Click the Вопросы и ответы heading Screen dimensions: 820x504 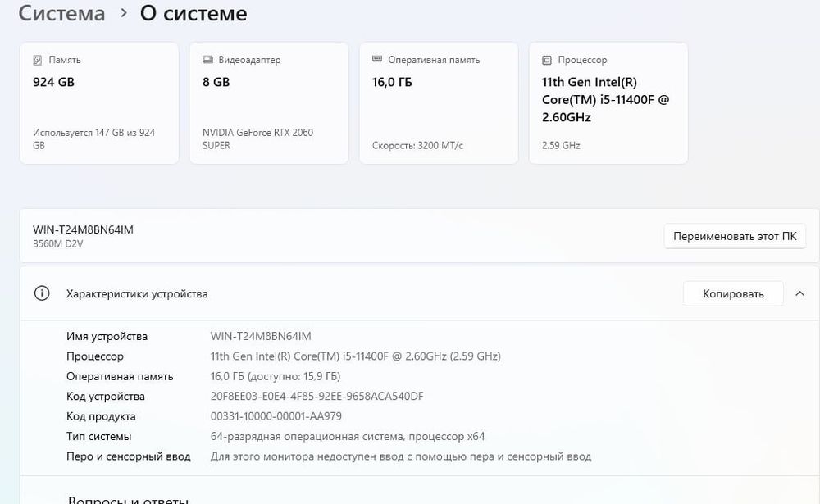tap(128, 499)
